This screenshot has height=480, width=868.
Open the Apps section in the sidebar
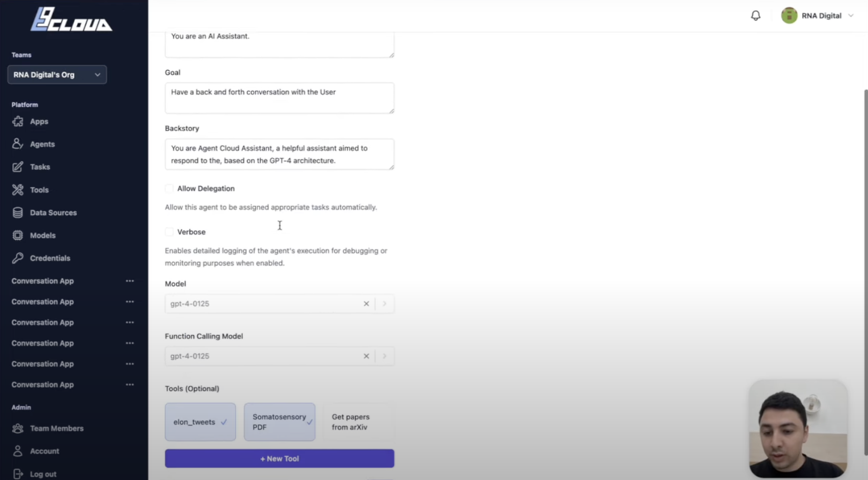click(x=38, y=121)
